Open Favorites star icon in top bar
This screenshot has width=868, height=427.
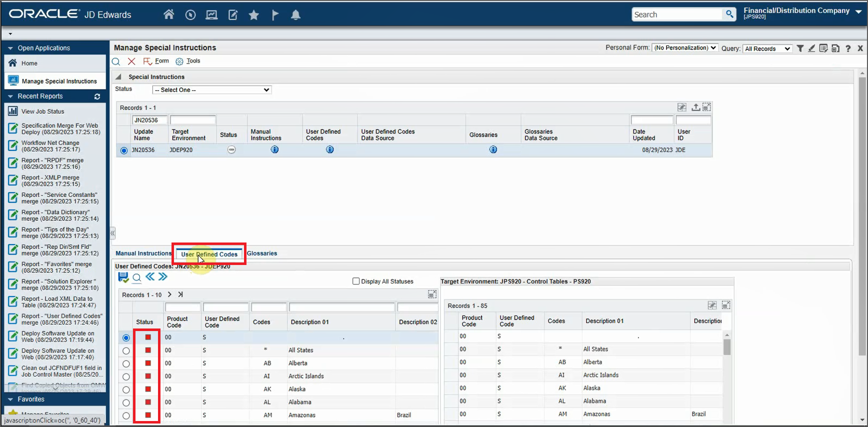click(x=254, y=15)
